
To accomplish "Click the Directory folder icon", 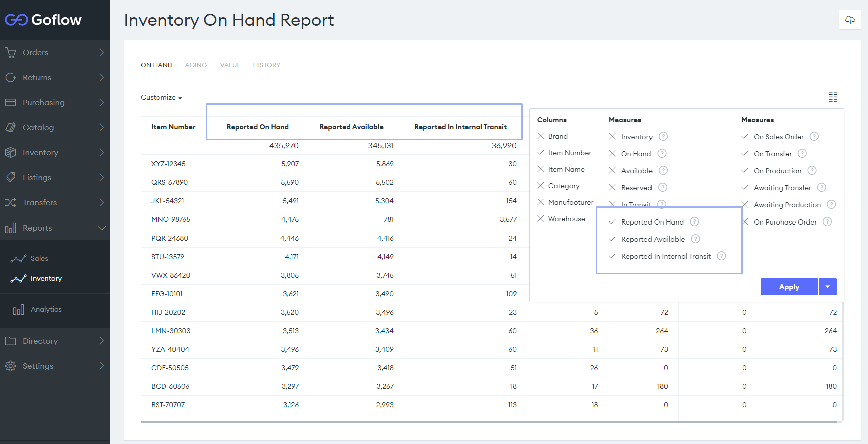I will pyautogui.click(x=11, y=341).
